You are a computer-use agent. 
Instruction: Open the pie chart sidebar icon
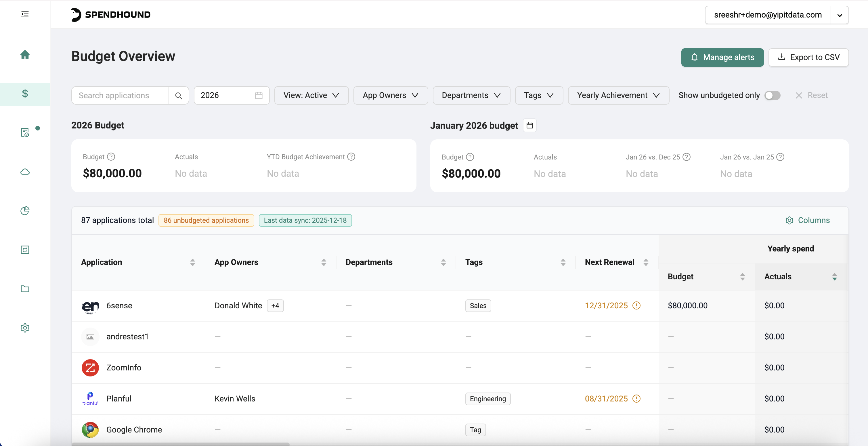25,211
